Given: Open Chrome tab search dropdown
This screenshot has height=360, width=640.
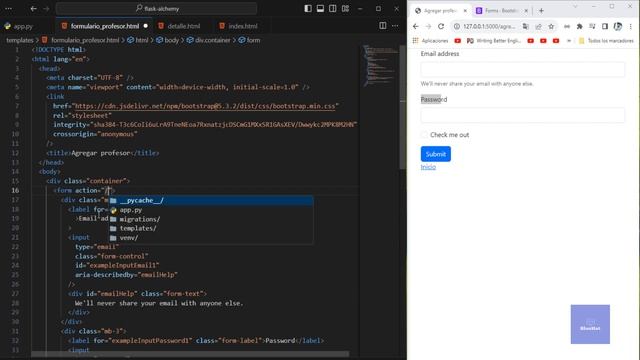Looking at the screenshot, I should tap(575, 7).
